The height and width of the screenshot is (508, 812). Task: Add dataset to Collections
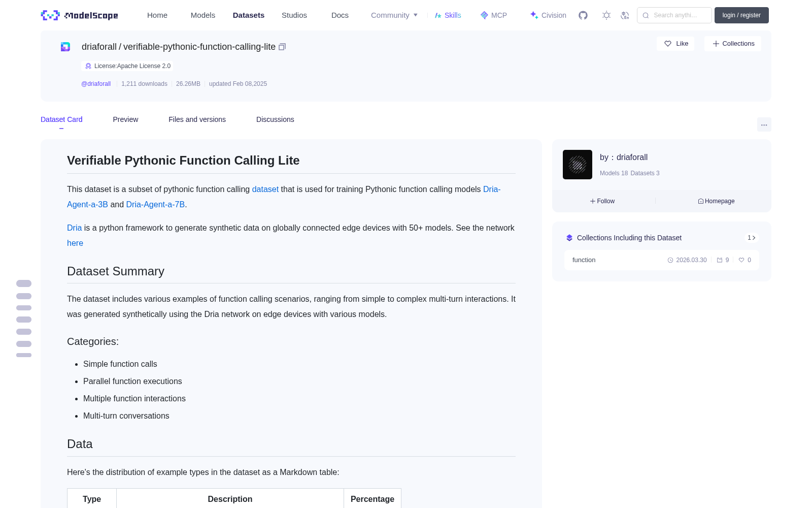click(x=733, y=44)
